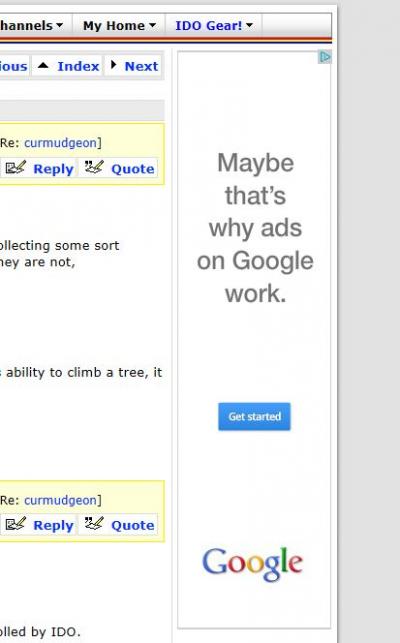The image size is (400, 643).
Task: Expand the My Home dropdown arrow
Action: pyautogui.click(x=153, y=25)
